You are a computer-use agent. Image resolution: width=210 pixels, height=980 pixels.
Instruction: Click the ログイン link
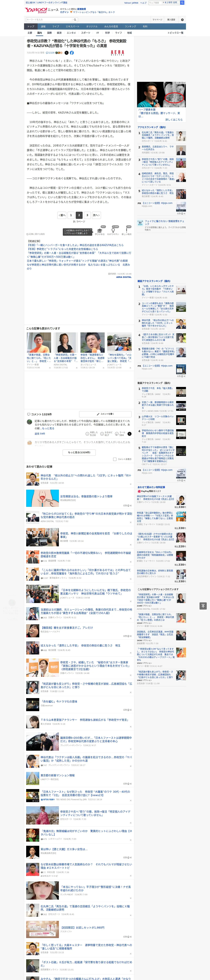click(64, 12)
